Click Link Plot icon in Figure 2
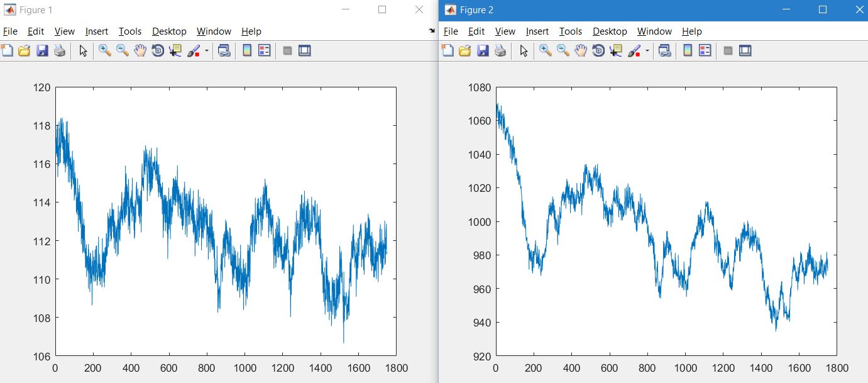This screenshot has width=868, height=383. tap(665, 51)
